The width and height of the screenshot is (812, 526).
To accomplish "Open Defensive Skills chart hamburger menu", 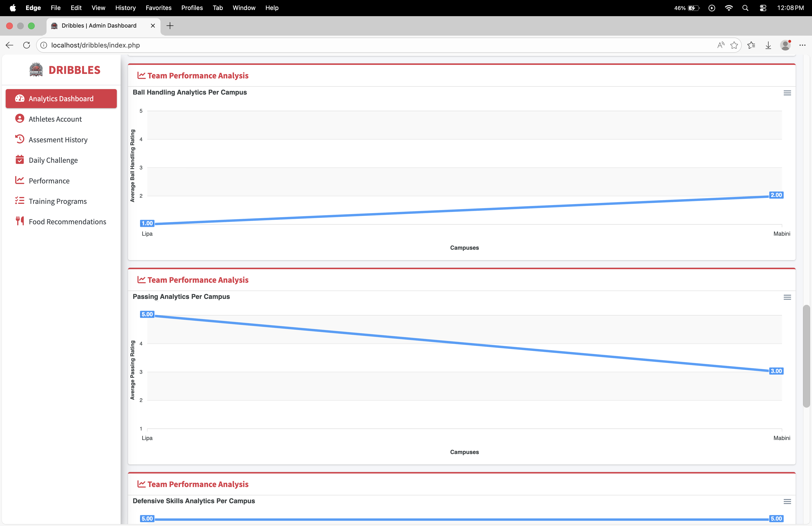I will click(787, 502).
